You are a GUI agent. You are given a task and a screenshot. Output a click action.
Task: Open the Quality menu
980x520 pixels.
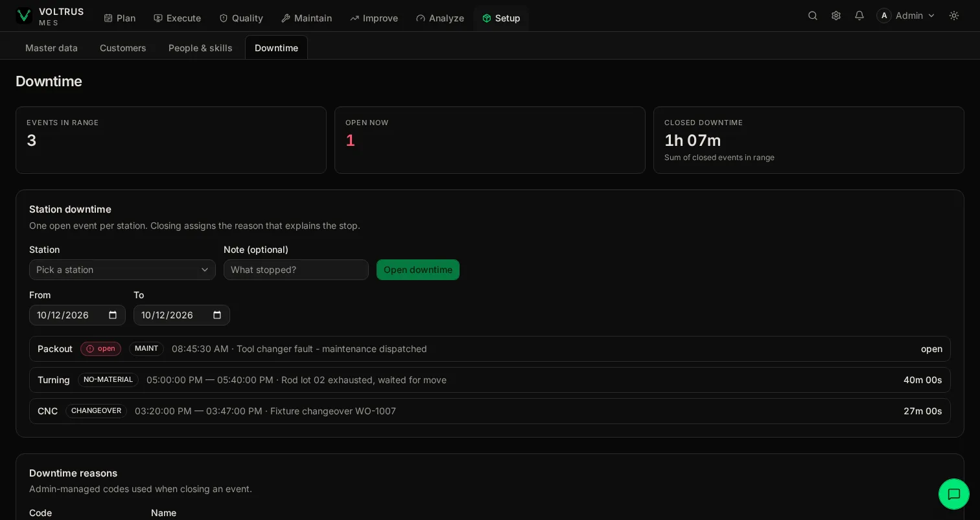pyautogui.click(x=241, y=18)
